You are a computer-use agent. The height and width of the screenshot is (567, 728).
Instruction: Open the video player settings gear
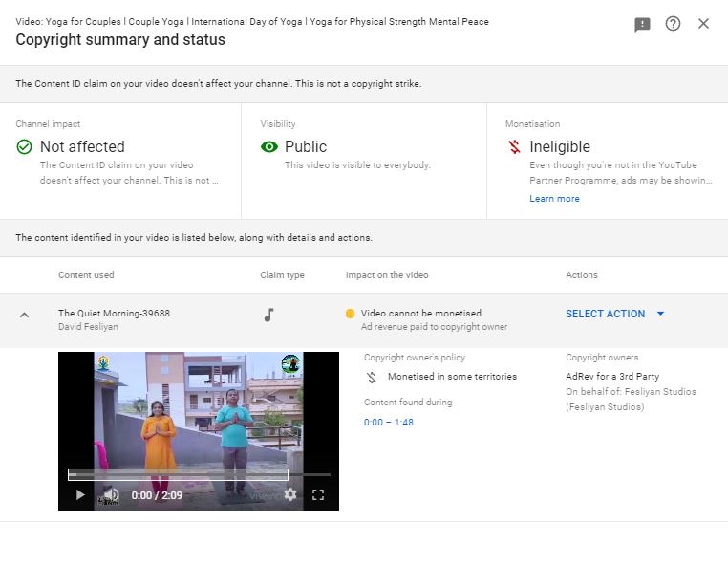click(x=290, y=494)
